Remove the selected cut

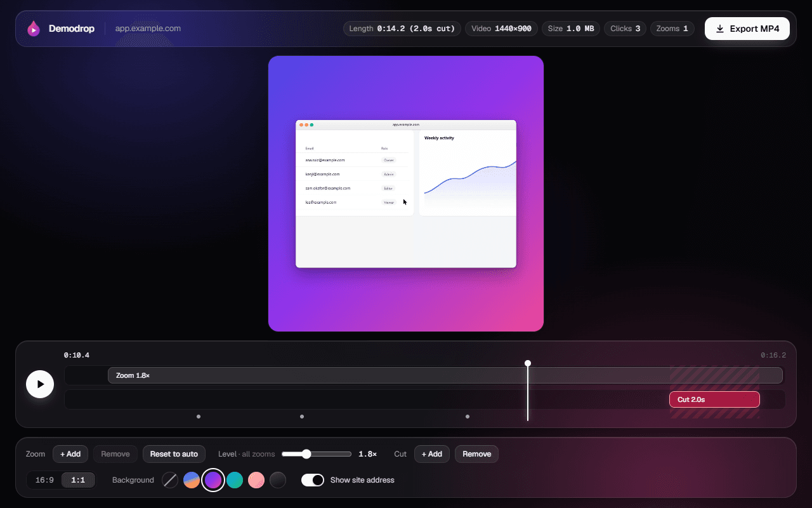pyautogui.click(x=476, y=454)
